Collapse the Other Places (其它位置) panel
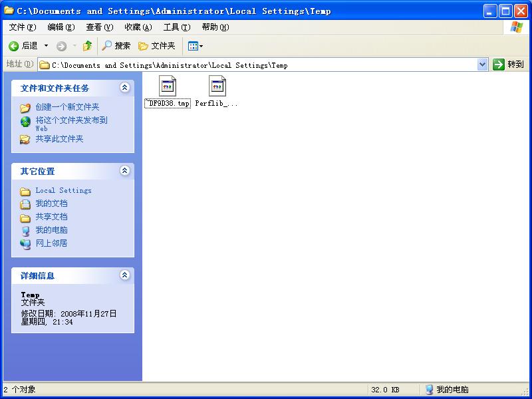532x399 pixels. pyautogui.click(x=125, y=171)
